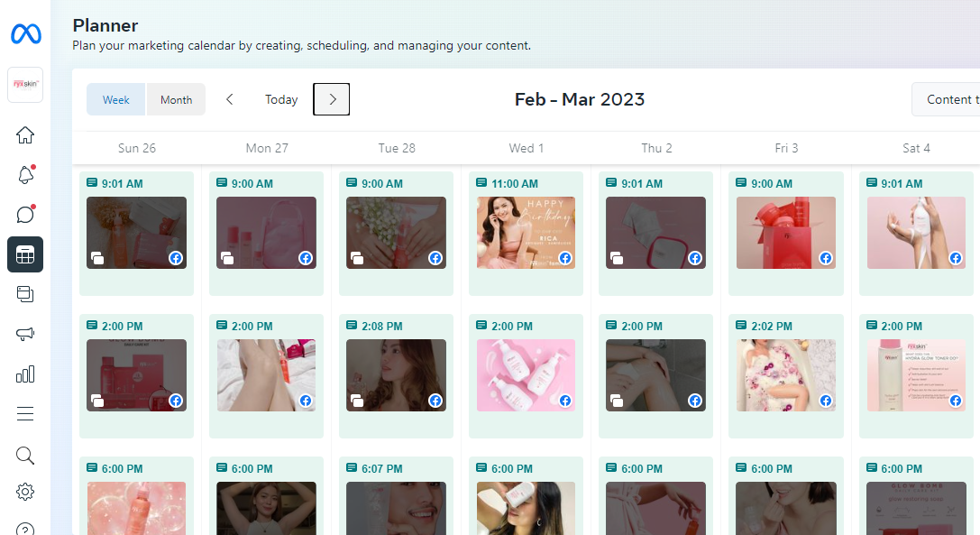Open All tools hamburger menu
This screenshot has width=980, height=535.
[25, 413]
